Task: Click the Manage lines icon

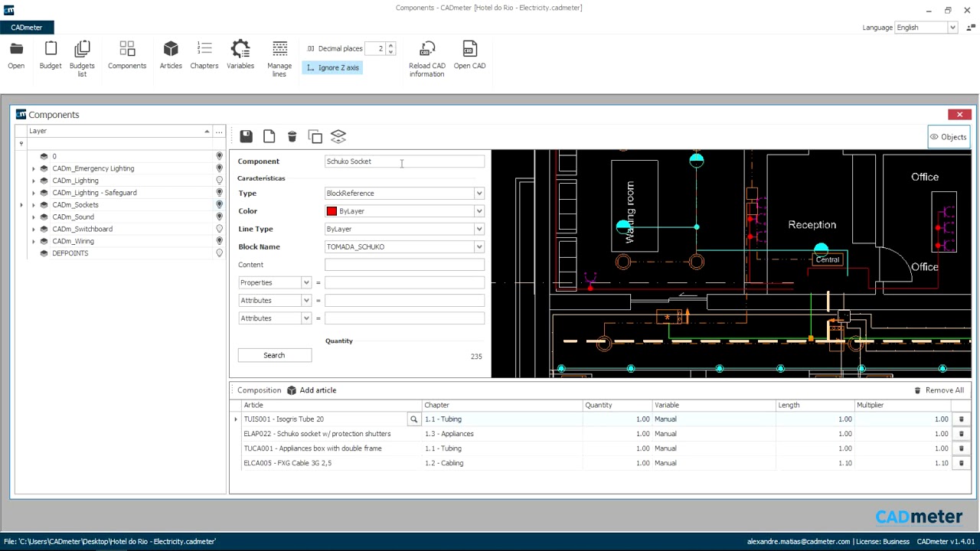Action: pos(279,51)
